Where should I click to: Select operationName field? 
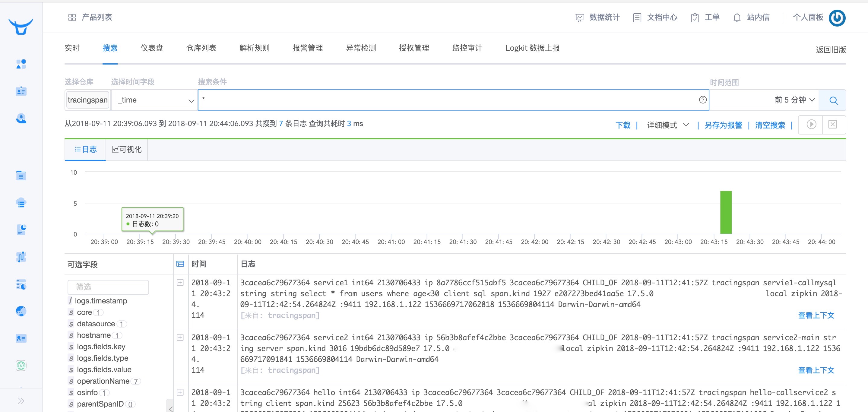(x=103, y=381)
